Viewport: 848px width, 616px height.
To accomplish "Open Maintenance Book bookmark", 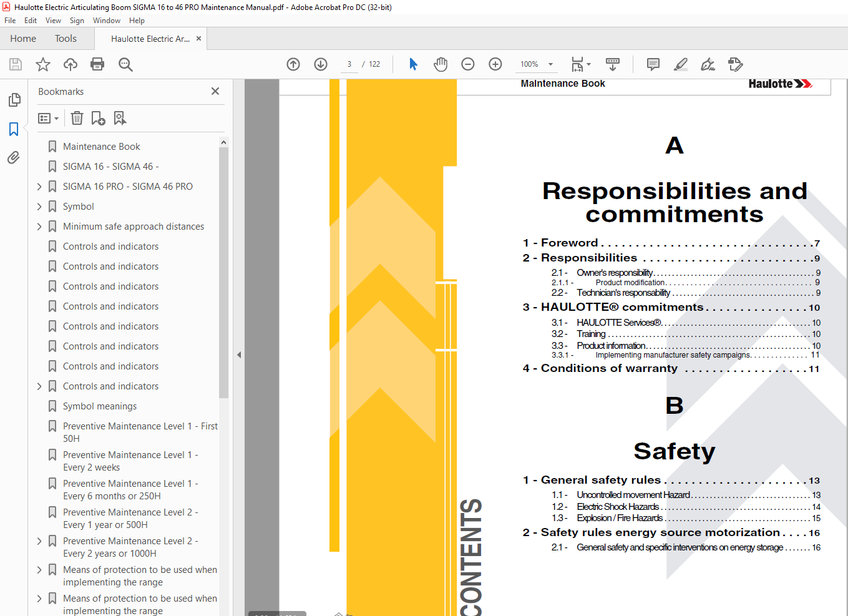I will pos(102,147).
